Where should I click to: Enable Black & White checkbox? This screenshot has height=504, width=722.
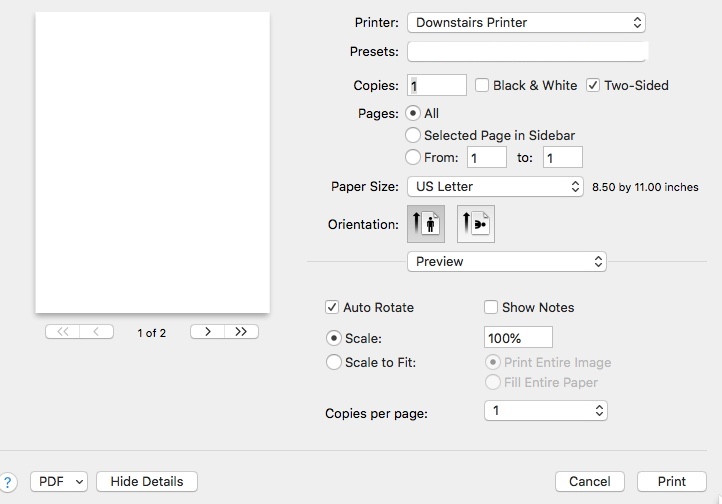[482, 85]
